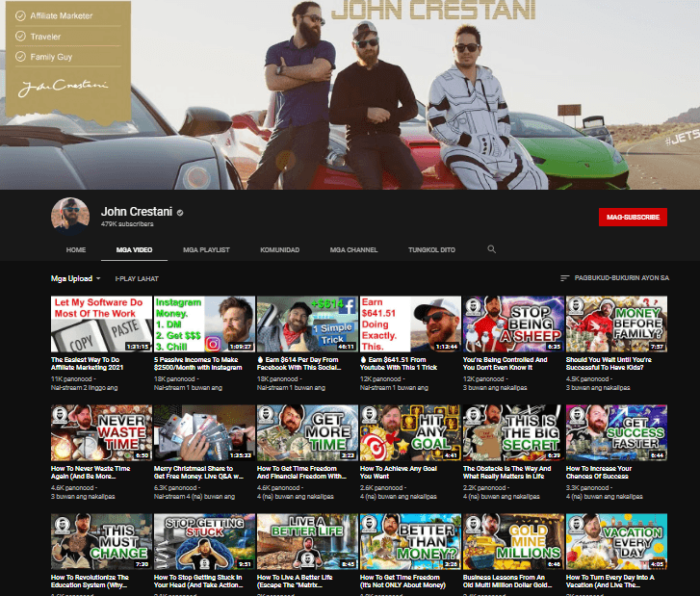The width and height of the screenshot is (700, 596).
Task: Click the red Mag-subscribe button
Action: (633, 217)
